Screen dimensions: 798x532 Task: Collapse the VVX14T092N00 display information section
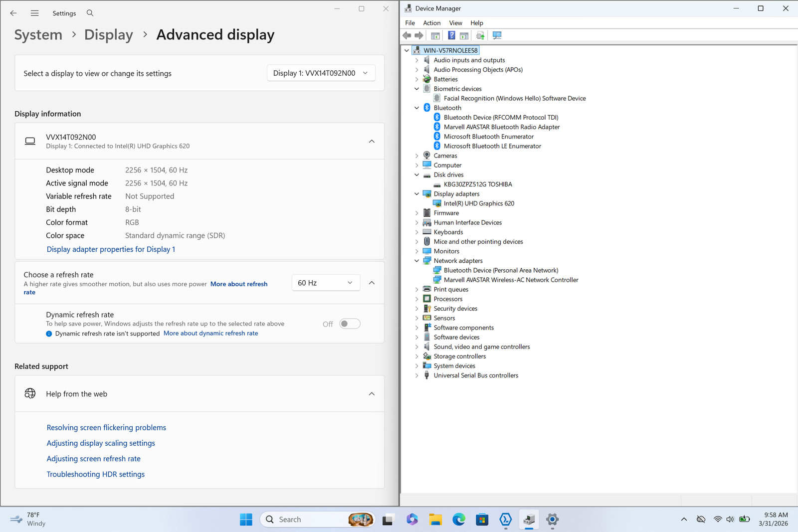click(x=372, y=142)
